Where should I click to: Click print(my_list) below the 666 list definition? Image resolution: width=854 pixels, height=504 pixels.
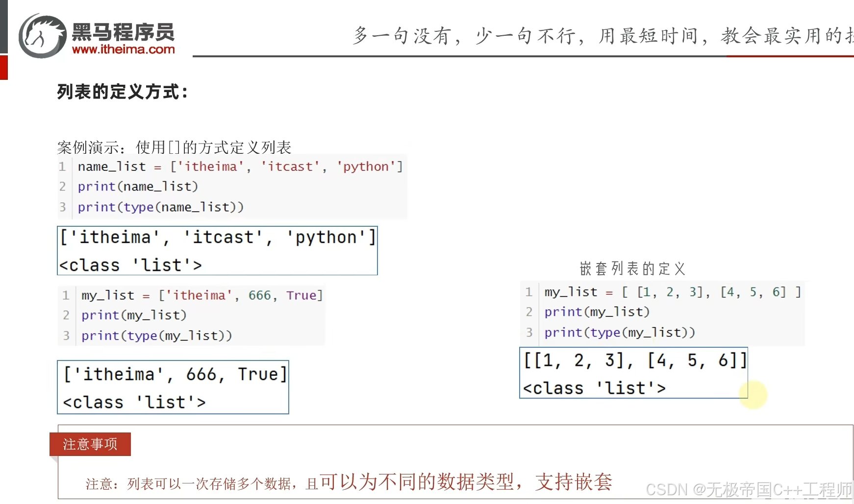[x=134, y=315]
